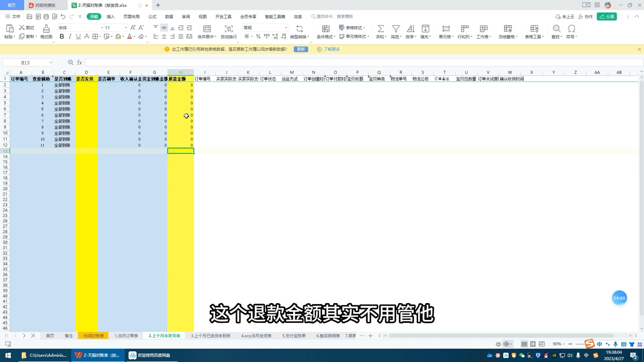644x362 pixels.
Task: Click the Cut (剪切) tool
Action: (27, 28)
